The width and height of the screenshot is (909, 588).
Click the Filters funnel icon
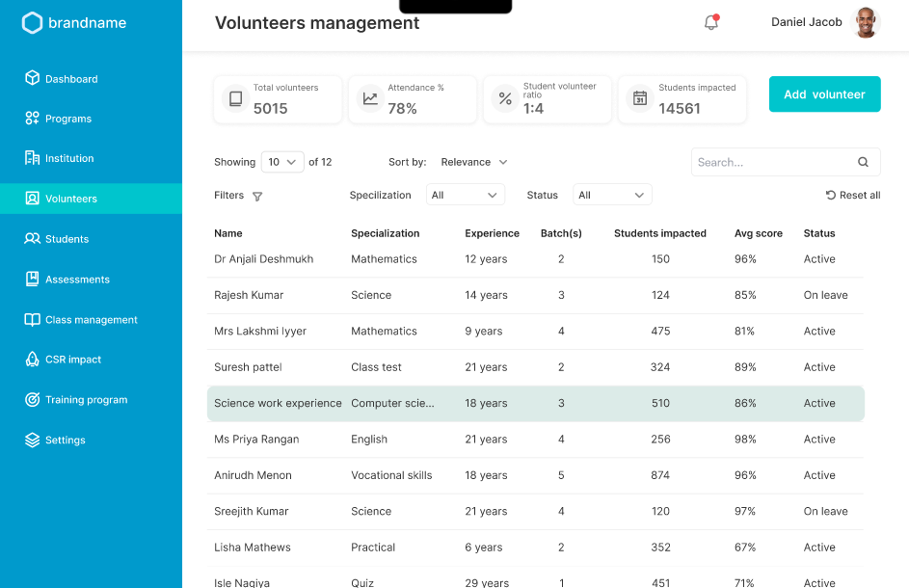pyautogui.click(x=257, y=196)
